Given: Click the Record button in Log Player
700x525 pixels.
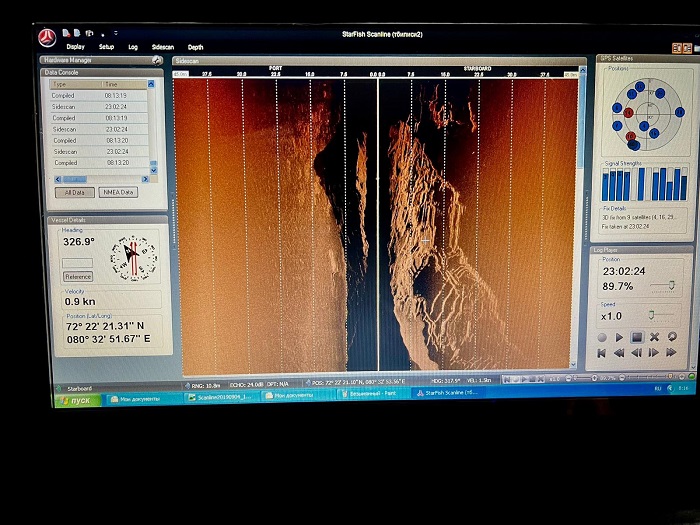Looking at the screenshot, I should click(x=602, y=337).
